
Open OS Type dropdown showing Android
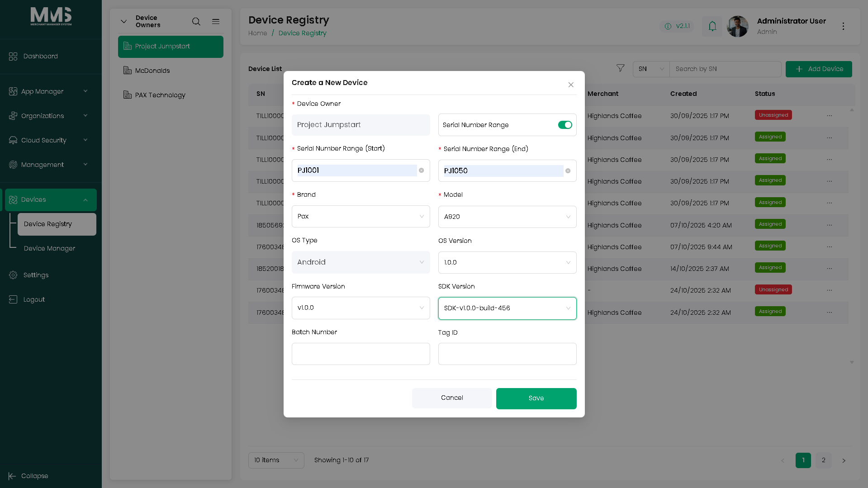pos(360,262)
